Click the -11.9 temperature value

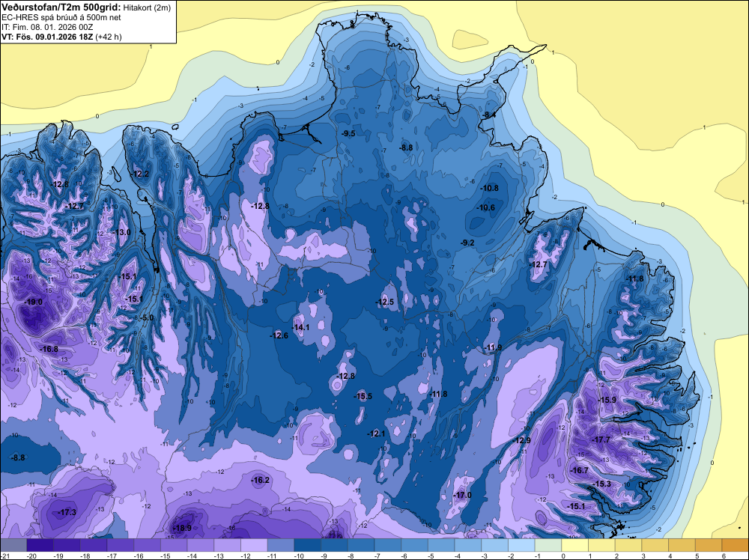click(x=493, y=347)
